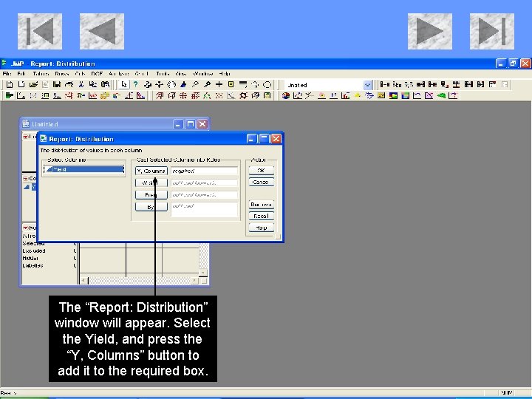Open the Graph menu
Screen dimensions: 532x399
[x=141, y=74]
